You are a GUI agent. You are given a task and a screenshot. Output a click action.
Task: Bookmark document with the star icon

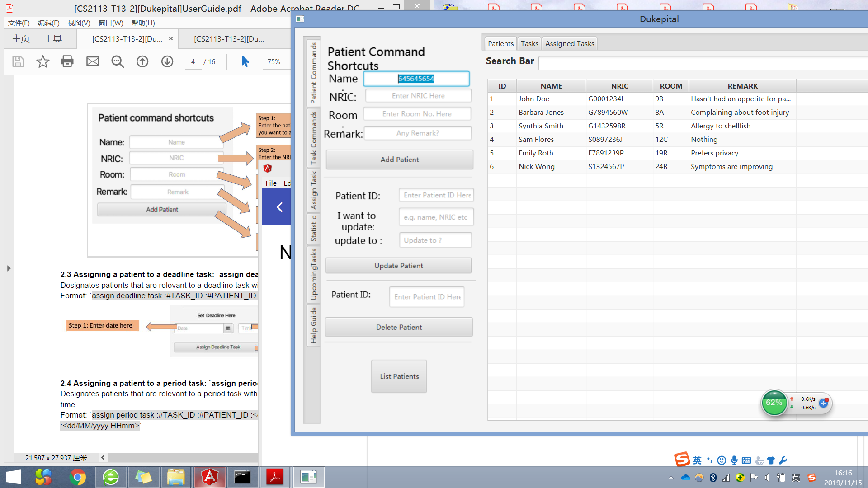(x=43, y=61)
